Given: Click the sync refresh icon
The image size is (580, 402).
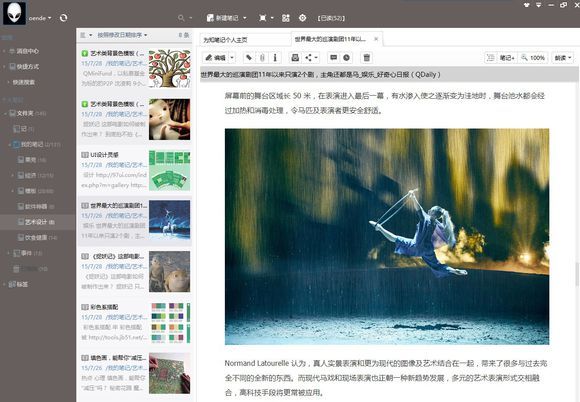Looking at the screenshot, I should 63,18.
